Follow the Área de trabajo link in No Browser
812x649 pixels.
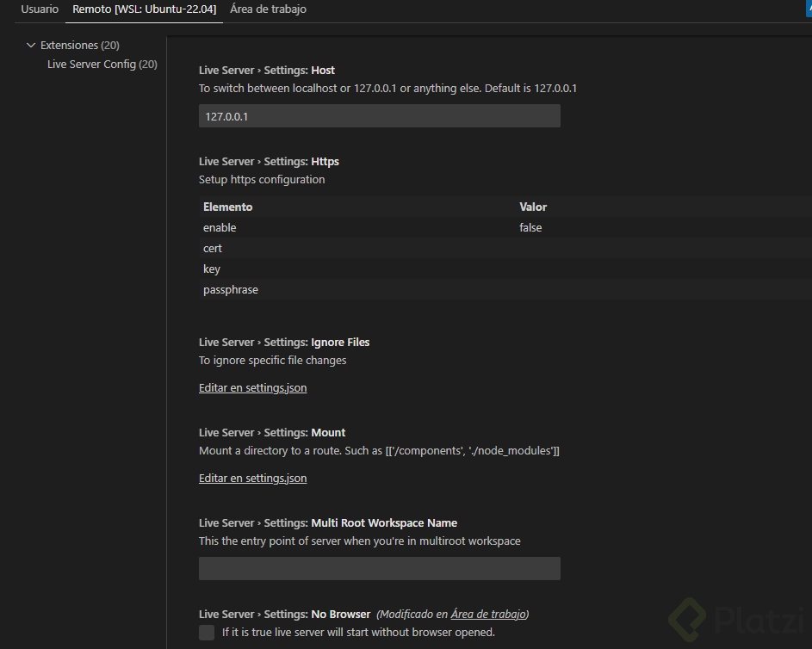click(x=488, y=615)
